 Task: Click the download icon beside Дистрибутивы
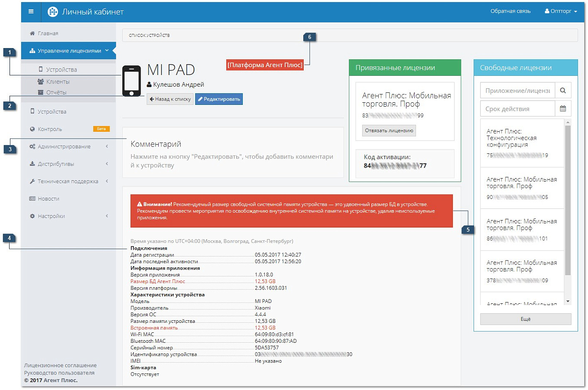[32, 164]
